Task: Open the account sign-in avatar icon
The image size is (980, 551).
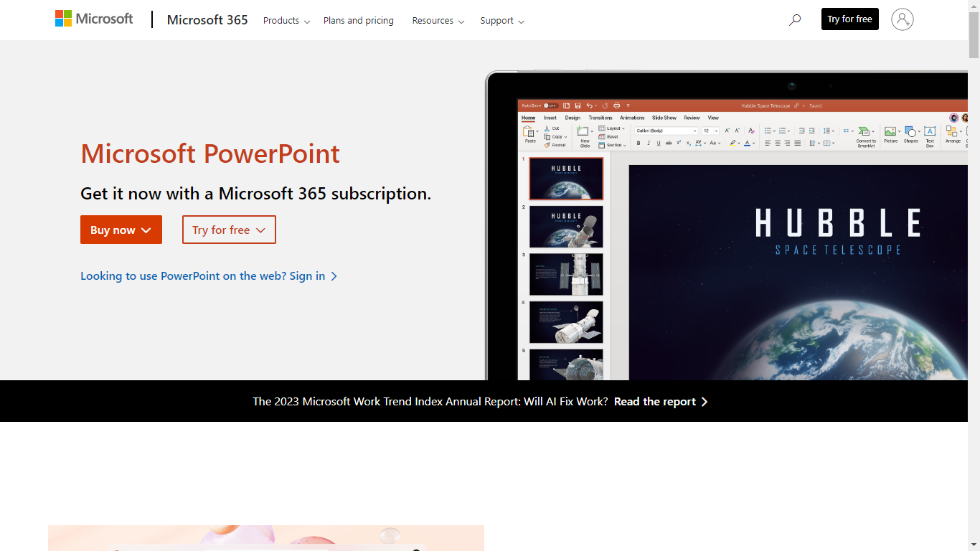Action: [x=902, y=19]
